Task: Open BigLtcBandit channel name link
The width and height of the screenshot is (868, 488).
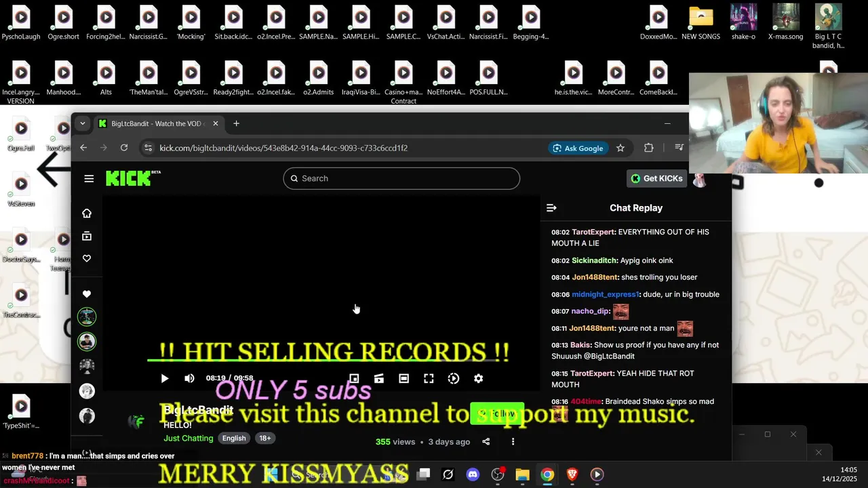Action: [x=198, y=410]
